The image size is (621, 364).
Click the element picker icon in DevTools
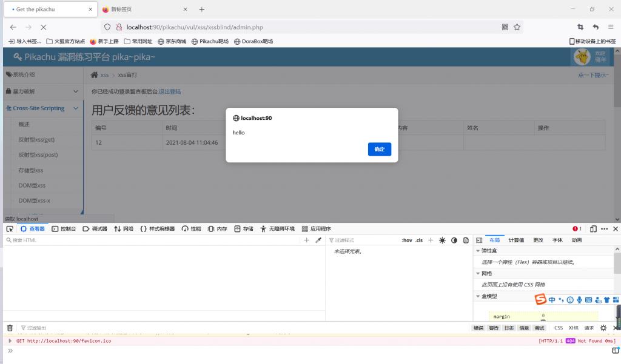click(10, 229)
